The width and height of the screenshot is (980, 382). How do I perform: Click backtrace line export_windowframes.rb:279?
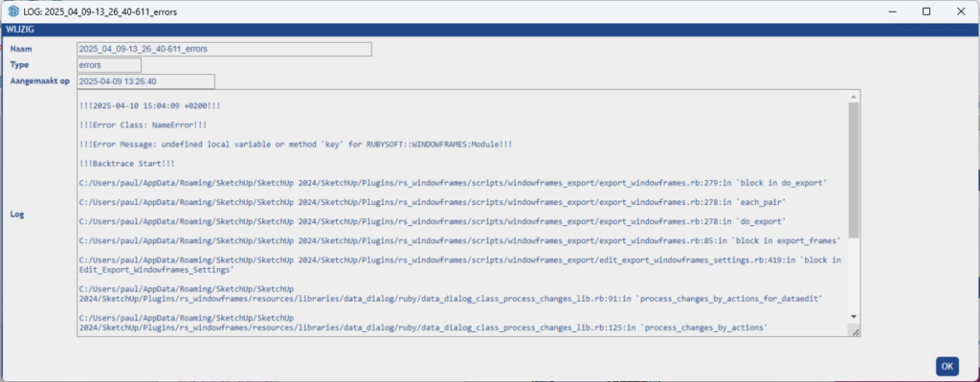click(454, 183)
